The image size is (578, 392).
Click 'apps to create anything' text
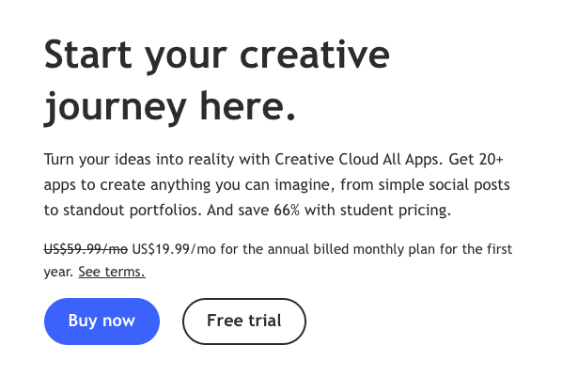tap(127, 185)
